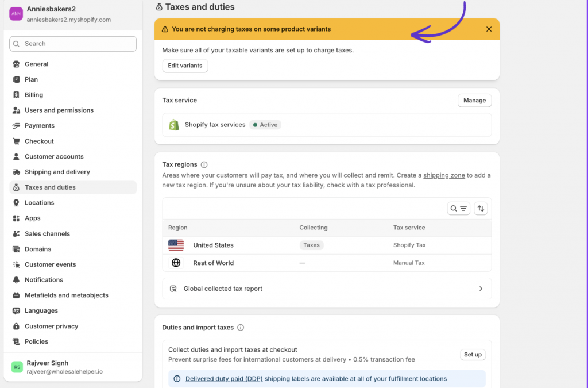
Task: Go to Plan settings
Action: point(73,79)
